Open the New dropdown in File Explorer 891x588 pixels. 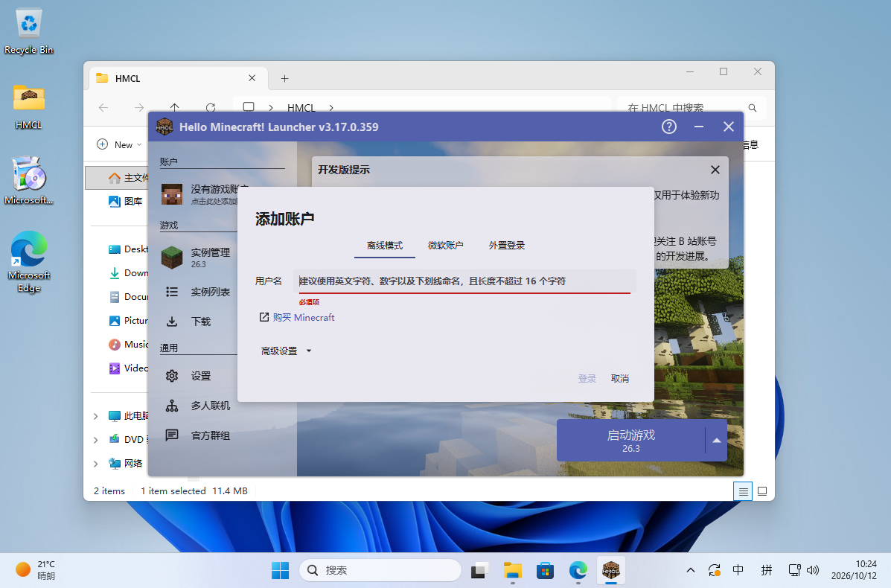tap(119, 145)
